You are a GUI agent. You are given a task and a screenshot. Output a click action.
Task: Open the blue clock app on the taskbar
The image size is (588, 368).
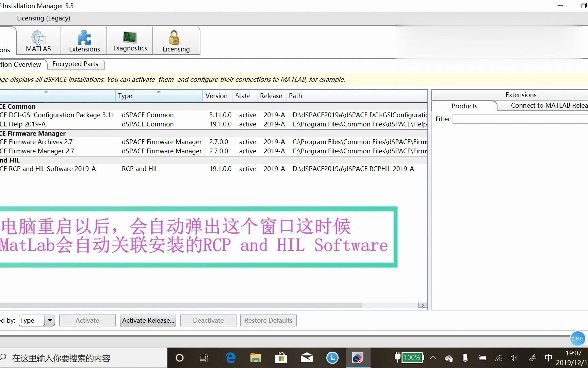[332, 358]
